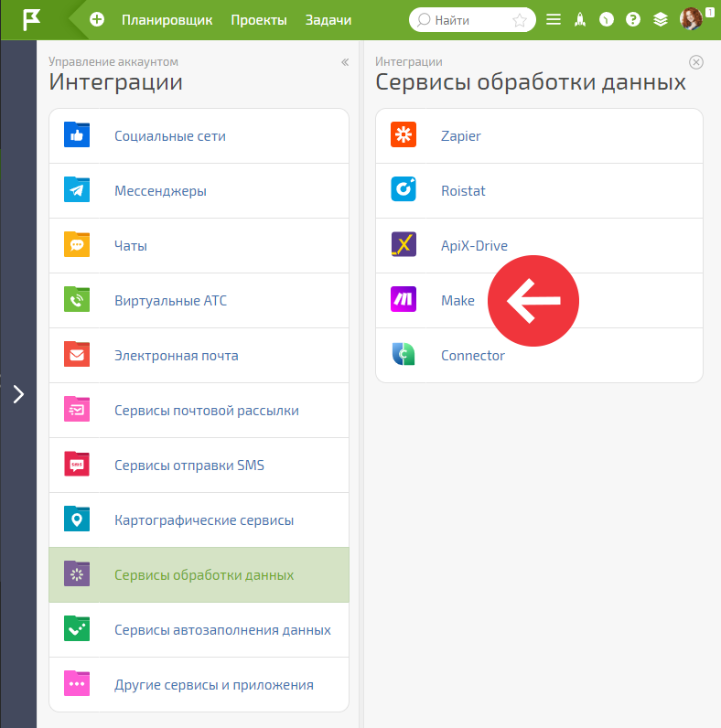Click the rocket icon in header
Viewport: 721px width, 728px height.
[580, 19]
